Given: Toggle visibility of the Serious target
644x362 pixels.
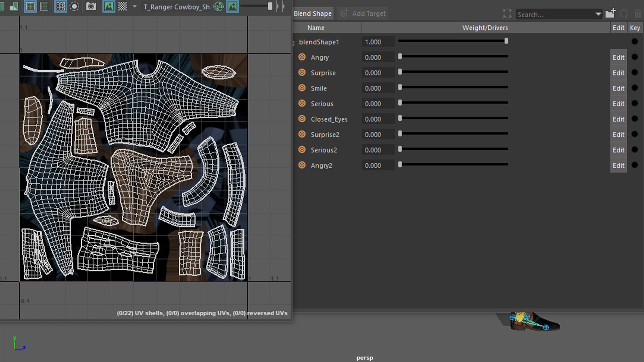Looking at the screenshot, I should coord(302,103).
